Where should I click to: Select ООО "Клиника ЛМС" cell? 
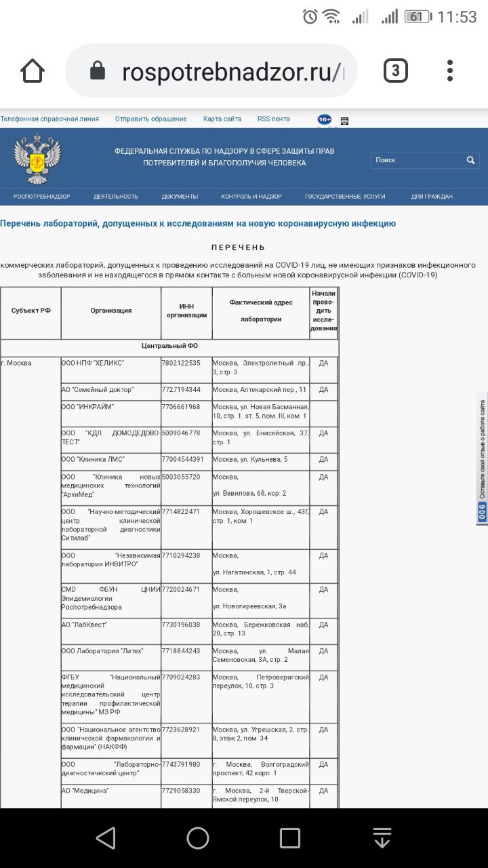point(111,462)
